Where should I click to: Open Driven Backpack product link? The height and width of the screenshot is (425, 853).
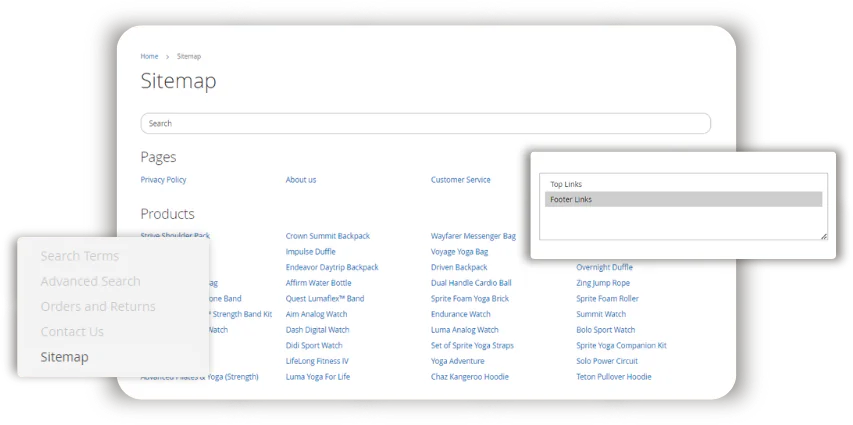pyautogui.click(x=459, y=268)
